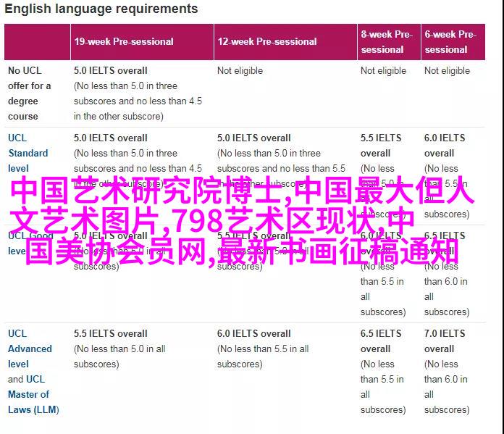The width and height of the screenshot is (504, 434).
Task: Select the 8-week Pre-sessional column header
Action: tap(389, 42)
